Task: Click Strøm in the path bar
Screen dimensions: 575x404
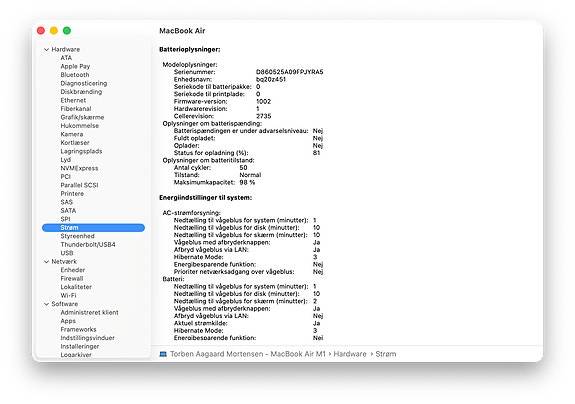Action: pos(386,354)
